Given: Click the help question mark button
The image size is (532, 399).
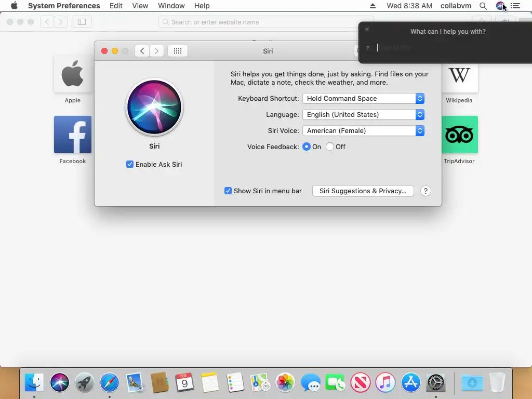Looking at the screenshot, I should coord(425,191).
